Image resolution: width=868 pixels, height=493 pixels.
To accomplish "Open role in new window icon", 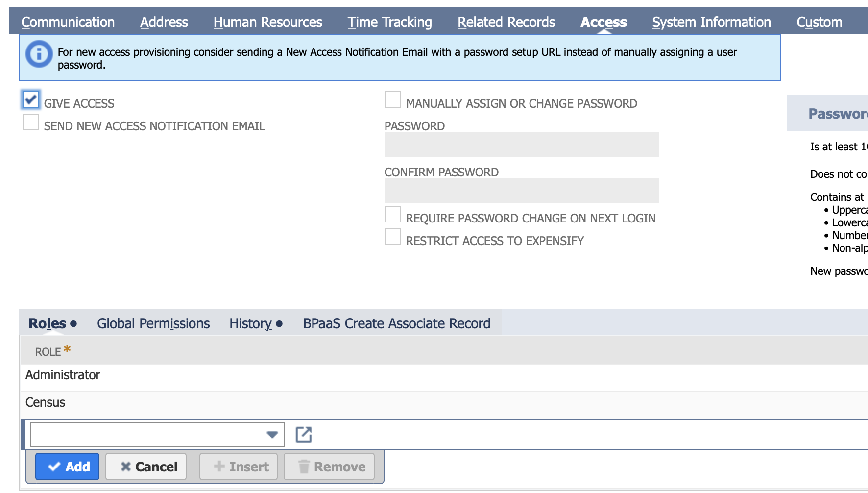I will tap(304, 435).
